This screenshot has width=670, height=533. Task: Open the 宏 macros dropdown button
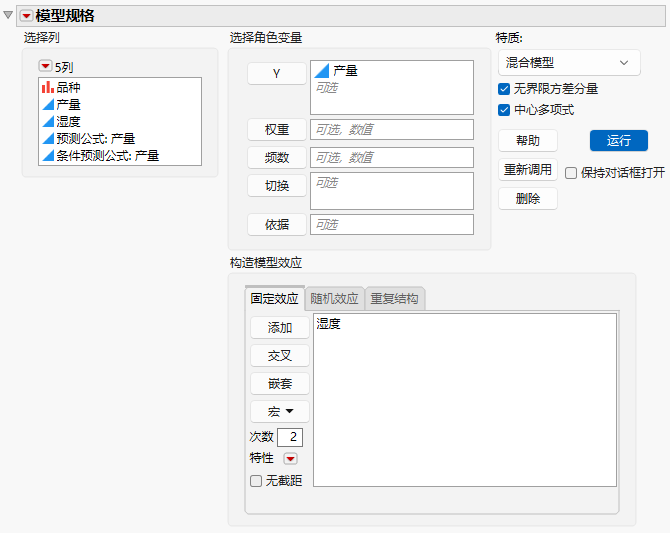click(x=280, y=412)
